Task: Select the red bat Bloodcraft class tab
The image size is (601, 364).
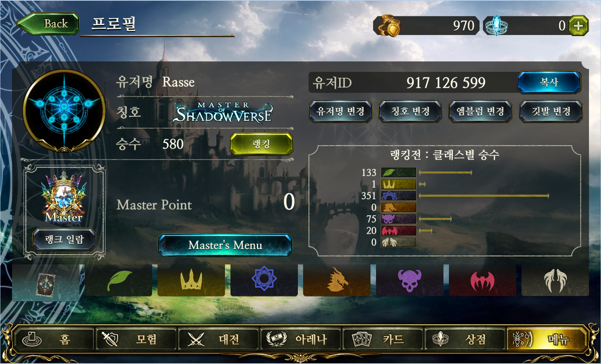Action: pyautogui.click(x=482, y=280)
